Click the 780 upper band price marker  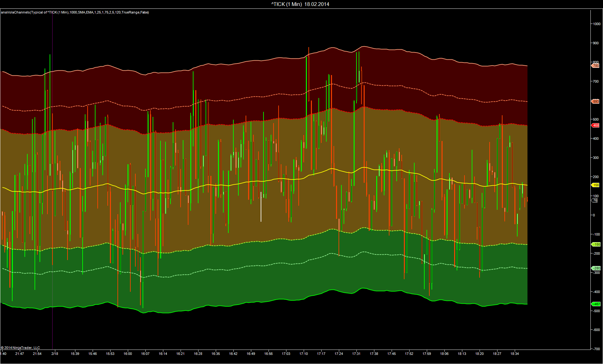(595, 66)
